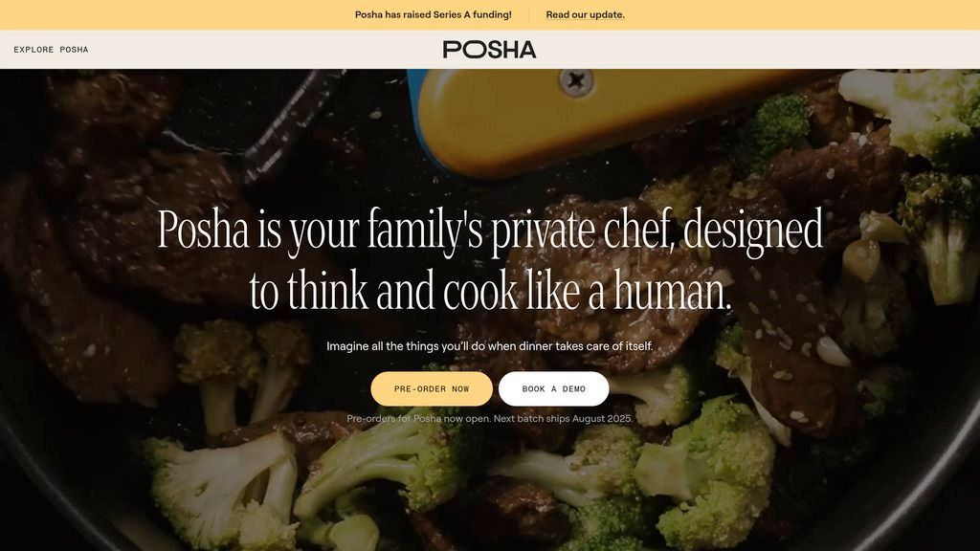
Task: Click the small POSHA word beside EXPLORE
Action: pyautogui.click(x=75, y=50)
